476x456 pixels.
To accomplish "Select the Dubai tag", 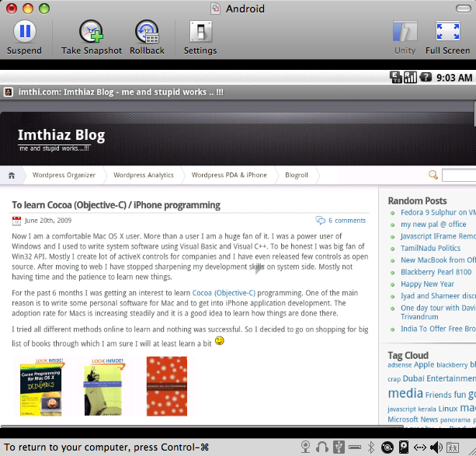I will tap(413, 378).
